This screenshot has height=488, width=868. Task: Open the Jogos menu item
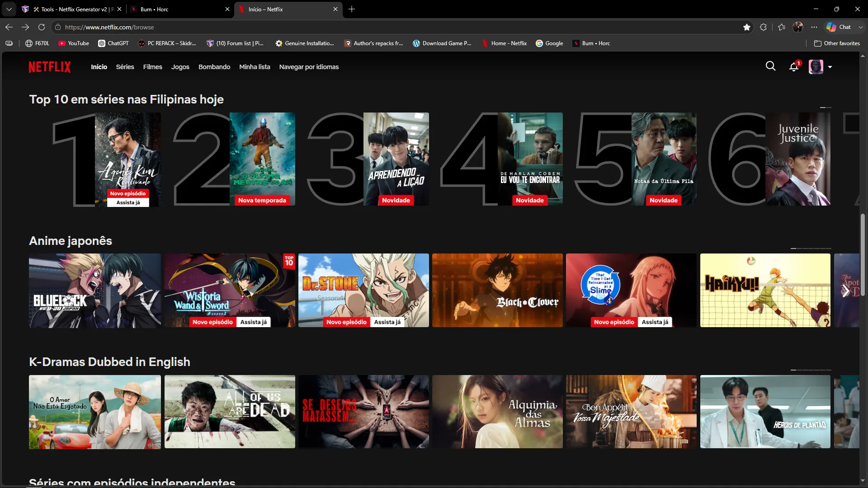[x=180, y=67]
